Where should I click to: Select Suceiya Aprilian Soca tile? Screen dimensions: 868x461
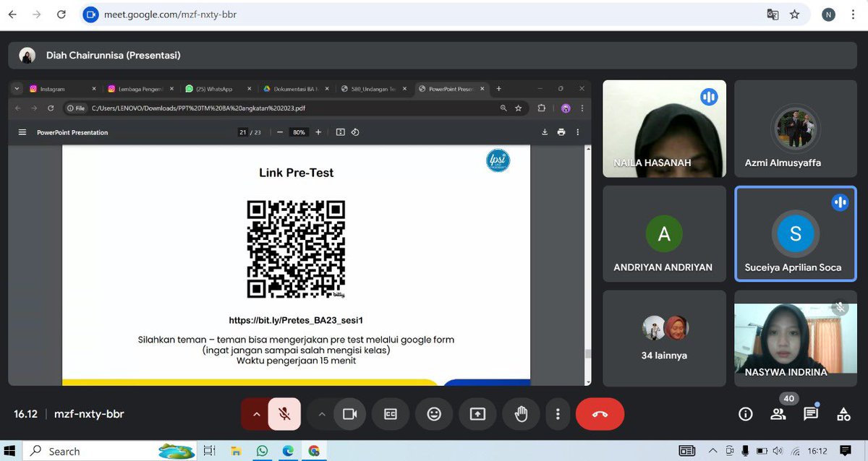pyautogui.click(x=795, y=233)
